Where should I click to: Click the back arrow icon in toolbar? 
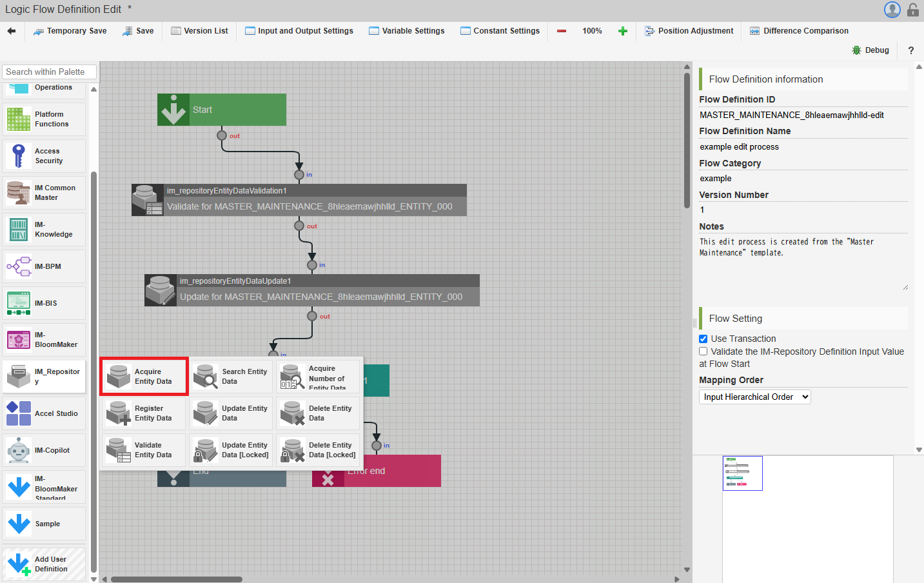coord(12,31)
